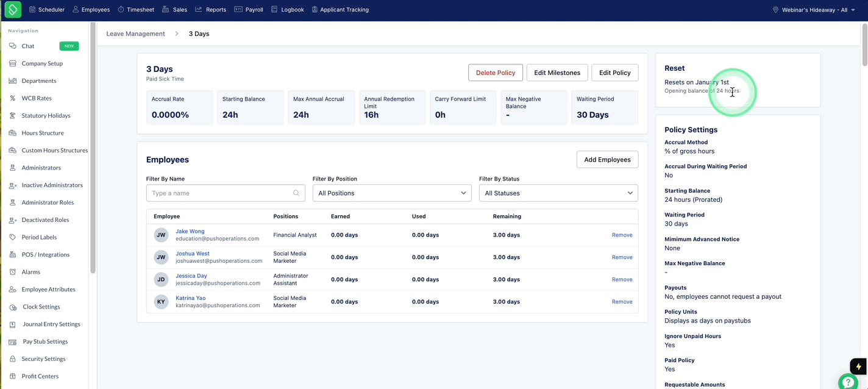Click the lightning bolt widget icon
The height and width of the screenshot is (389, 868).
(859, 366)
